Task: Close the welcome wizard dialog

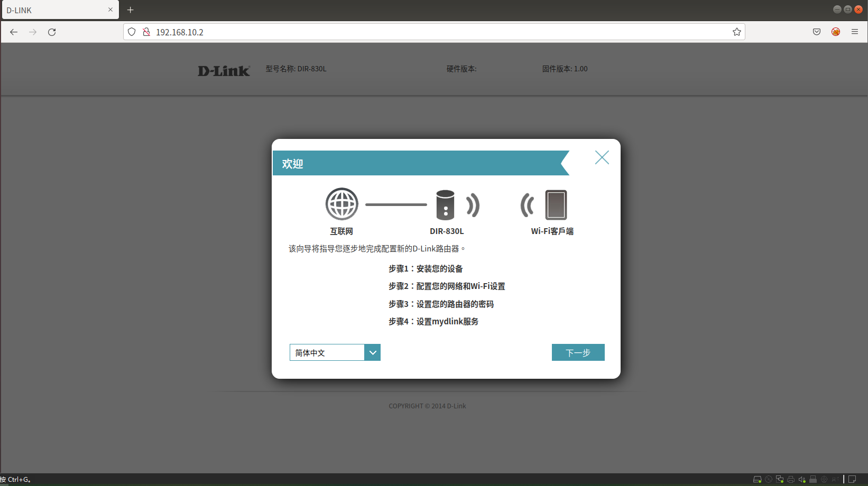Action: click(x=602, y=157)
